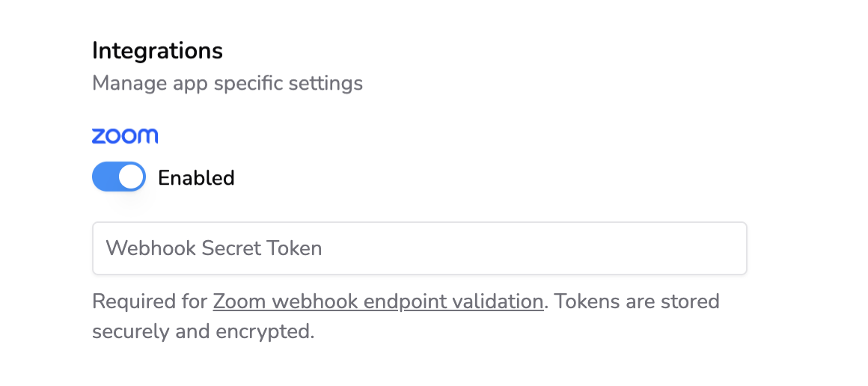Image resolution: width=868 pixels, height=386 pixels.
Task: Click the Webhook Secret Token placeholder text
Action: (x=214, y=248)
